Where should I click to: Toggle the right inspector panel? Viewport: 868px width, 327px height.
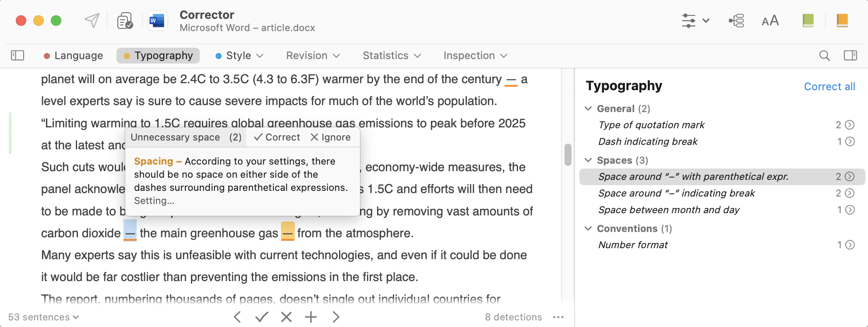pyautogui.click(x=850, y=56)
